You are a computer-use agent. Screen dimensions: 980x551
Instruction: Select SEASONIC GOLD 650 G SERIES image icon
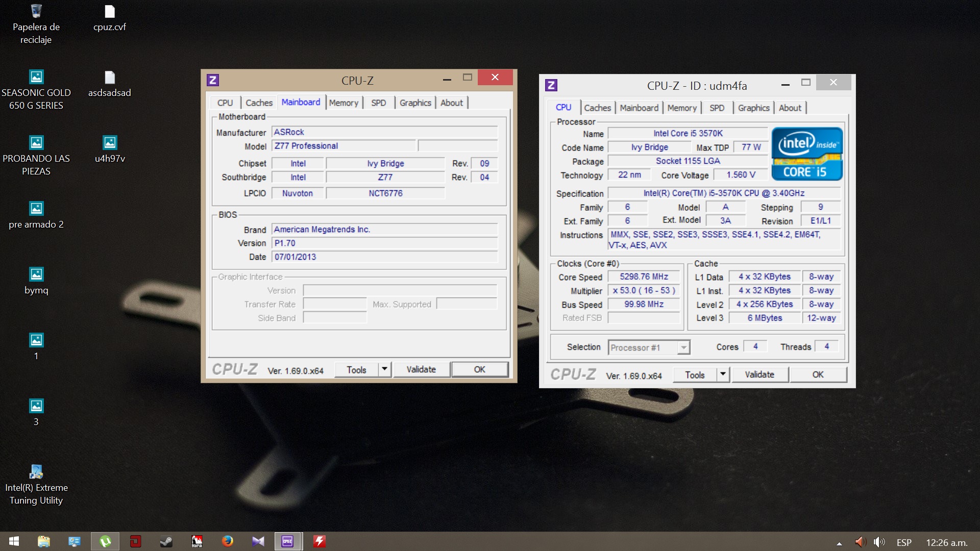click(x=36, y=90)
